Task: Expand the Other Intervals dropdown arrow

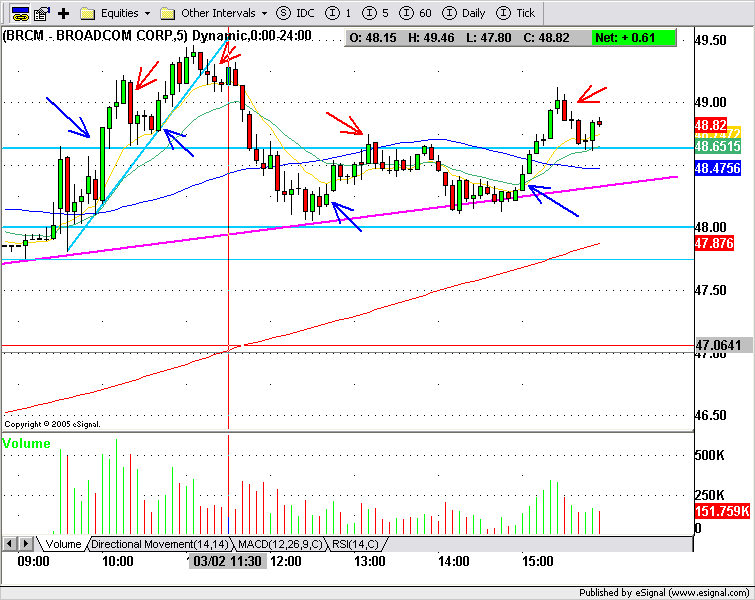Action: [x=264, y=13]
